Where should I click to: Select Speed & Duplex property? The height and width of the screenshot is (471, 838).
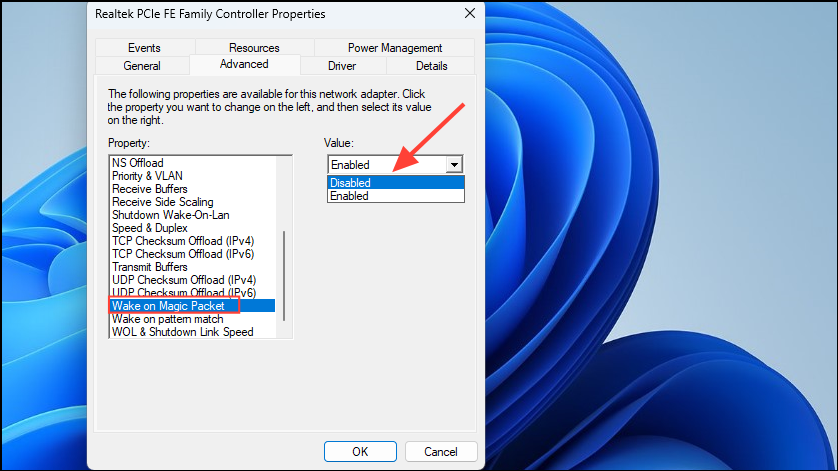[150, 228]
